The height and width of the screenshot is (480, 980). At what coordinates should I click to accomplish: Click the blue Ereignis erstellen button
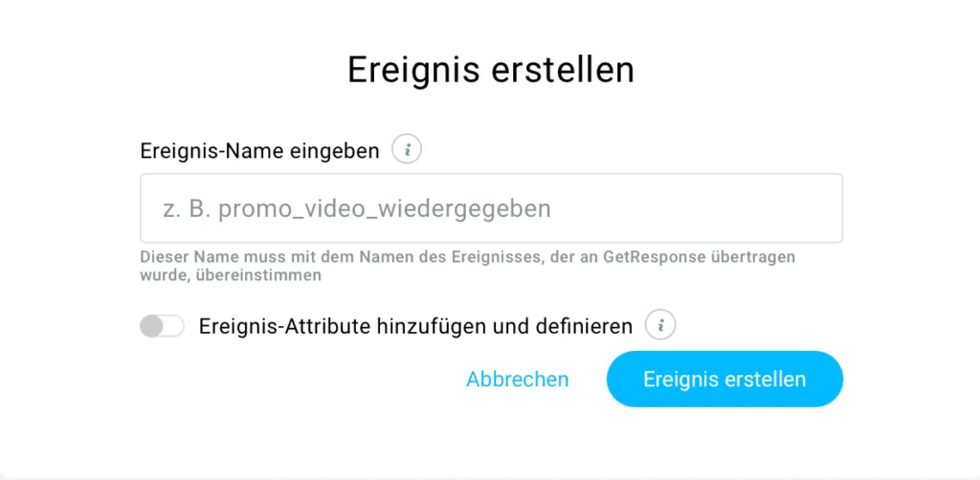[x=724, y=379]
